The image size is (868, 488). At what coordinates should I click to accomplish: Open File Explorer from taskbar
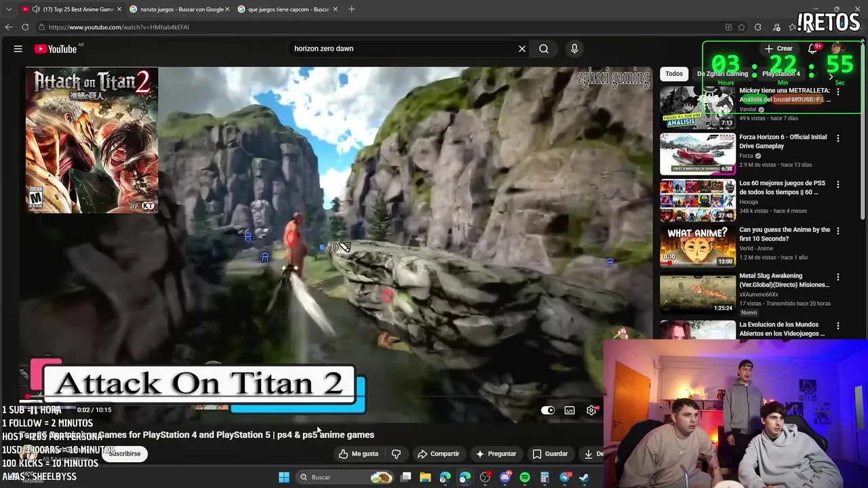(x=425, y=477)
